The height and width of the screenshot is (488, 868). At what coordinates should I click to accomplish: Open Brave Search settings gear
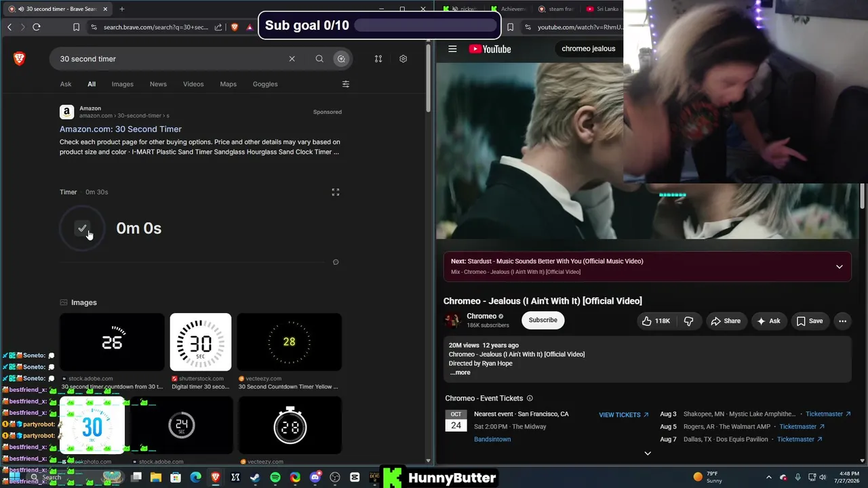[403, 59]
